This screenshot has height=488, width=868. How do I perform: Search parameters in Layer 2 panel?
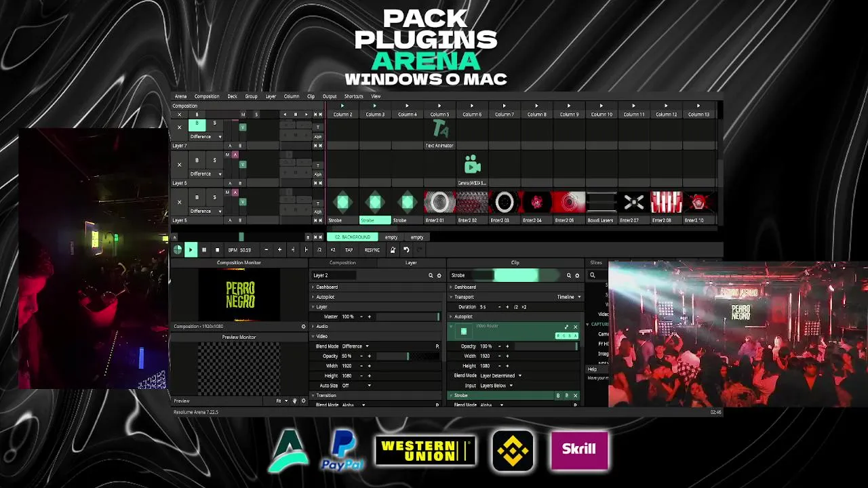point(430,276)
